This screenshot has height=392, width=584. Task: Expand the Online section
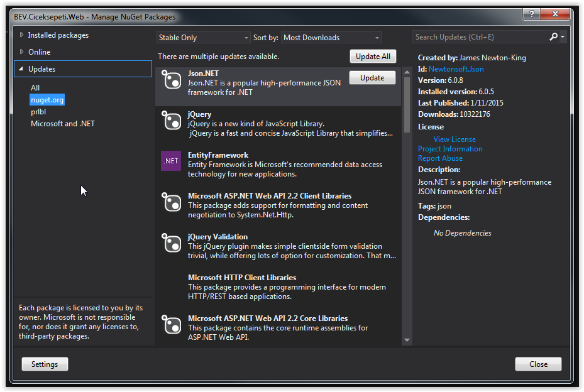coord(21,52)
